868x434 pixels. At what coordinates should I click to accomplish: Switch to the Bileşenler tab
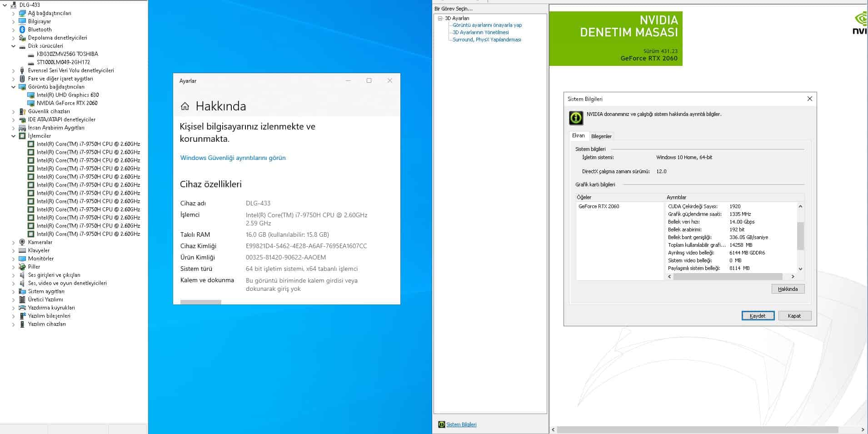coord(601,136)
